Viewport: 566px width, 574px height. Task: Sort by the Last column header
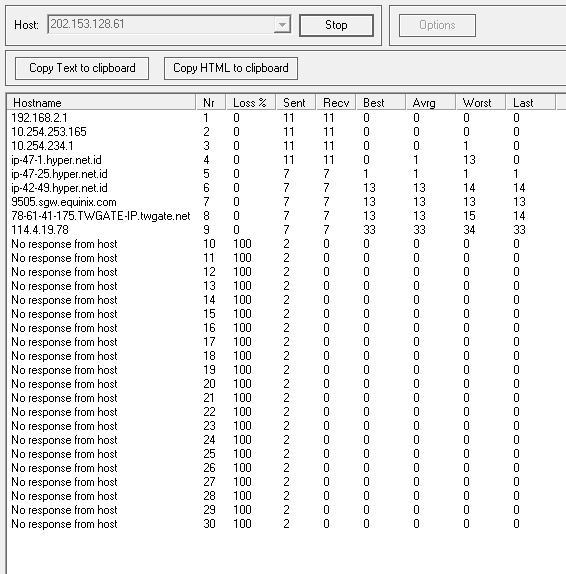click(x=530, y=102)
